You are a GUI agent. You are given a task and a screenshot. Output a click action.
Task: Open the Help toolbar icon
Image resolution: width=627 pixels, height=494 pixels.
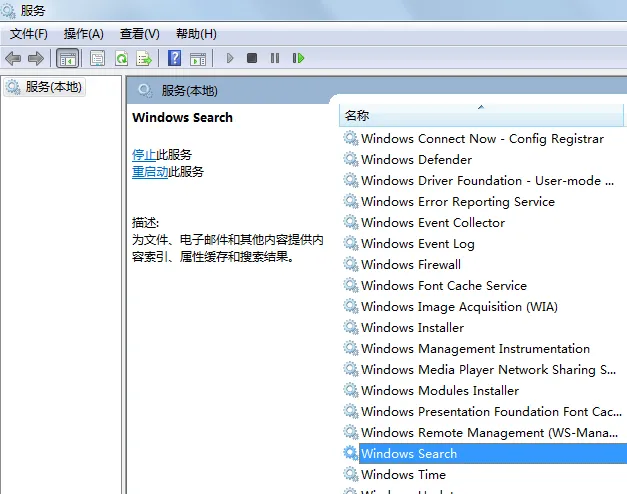tap(174, 58)
